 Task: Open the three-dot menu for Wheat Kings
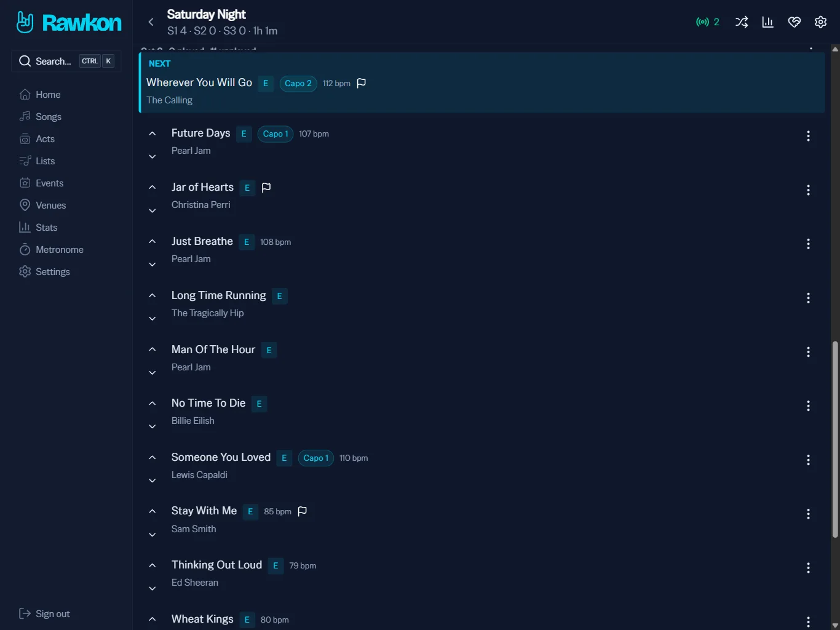click(808, 621)
